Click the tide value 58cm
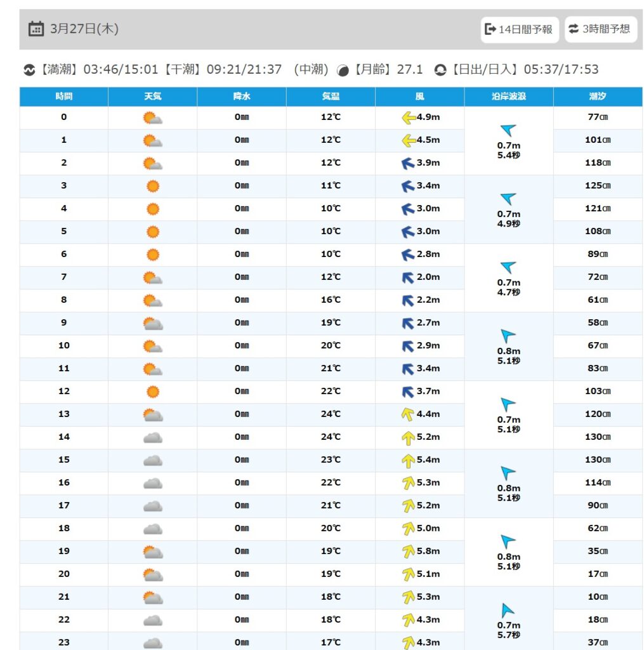This screenshot has width=644, height=650. coord(598,322)
